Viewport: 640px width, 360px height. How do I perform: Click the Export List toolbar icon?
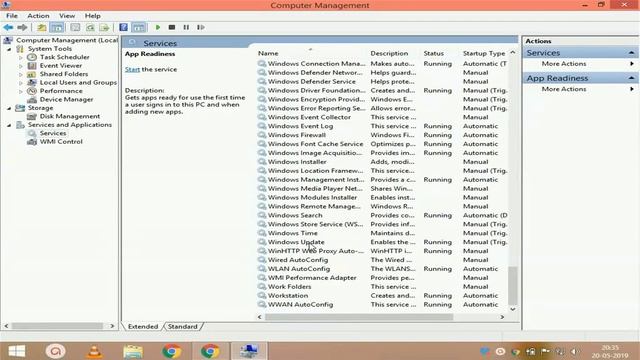coord(105,27)
